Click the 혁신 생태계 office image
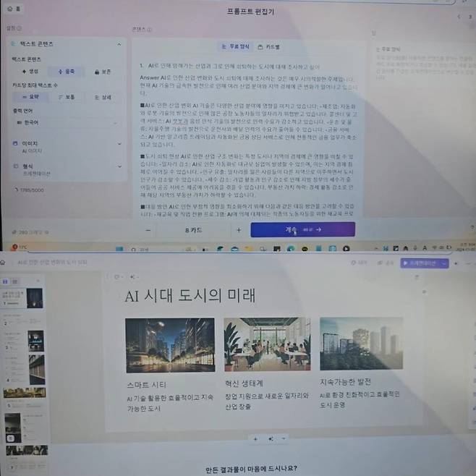 click(x=267, y=344)
